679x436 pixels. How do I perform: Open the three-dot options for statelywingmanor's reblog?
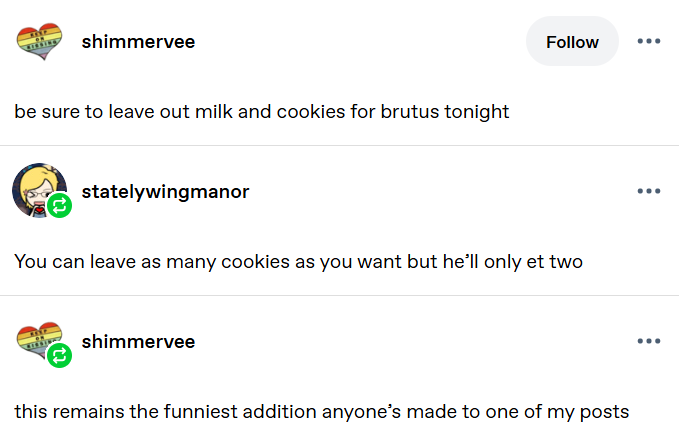pyautogui.click(x=649, y=191)
